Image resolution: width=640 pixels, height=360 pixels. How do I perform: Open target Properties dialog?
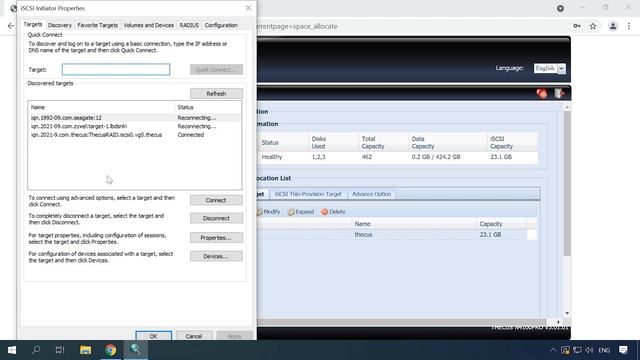[x=216, y=238]
